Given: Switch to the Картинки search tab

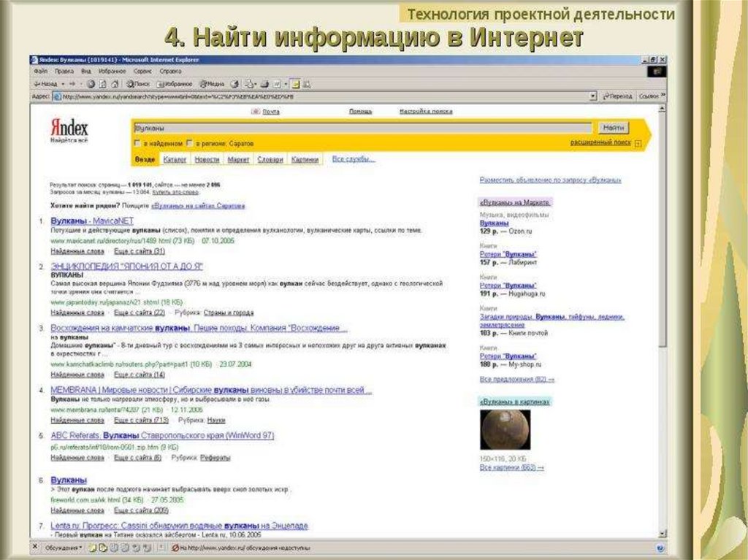Looking at the screenshot, I should (305, 159).
